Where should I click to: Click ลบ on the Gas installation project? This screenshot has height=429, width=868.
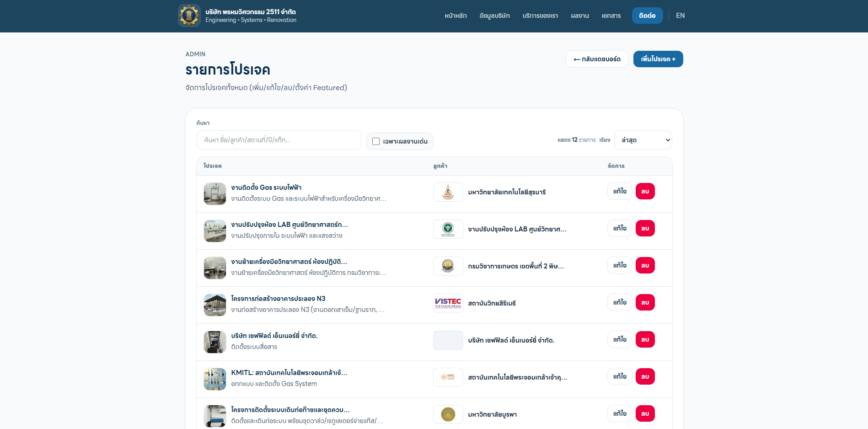[645, 191]
